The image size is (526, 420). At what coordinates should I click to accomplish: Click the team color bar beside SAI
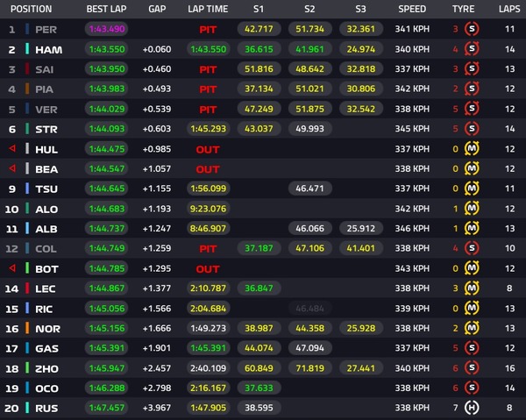tap(27, 69)
